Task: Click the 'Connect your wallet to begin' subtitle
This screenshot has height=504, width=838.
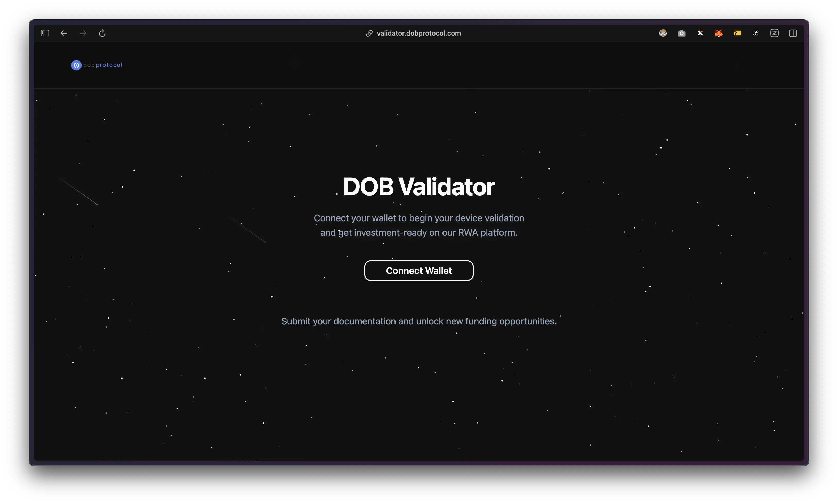Action: coord(418,218)
